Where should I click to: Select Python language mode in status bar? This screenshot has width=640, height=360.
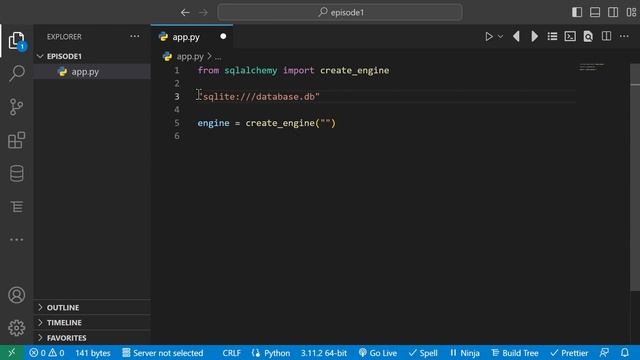pos(271,353)
